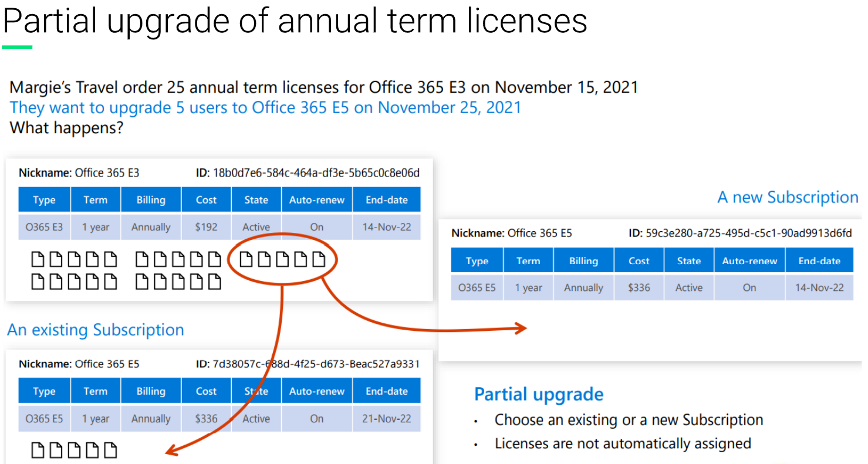
Task: Click 'On' cell in the existing E5 subscription row
Action: [x=317, y=419]
